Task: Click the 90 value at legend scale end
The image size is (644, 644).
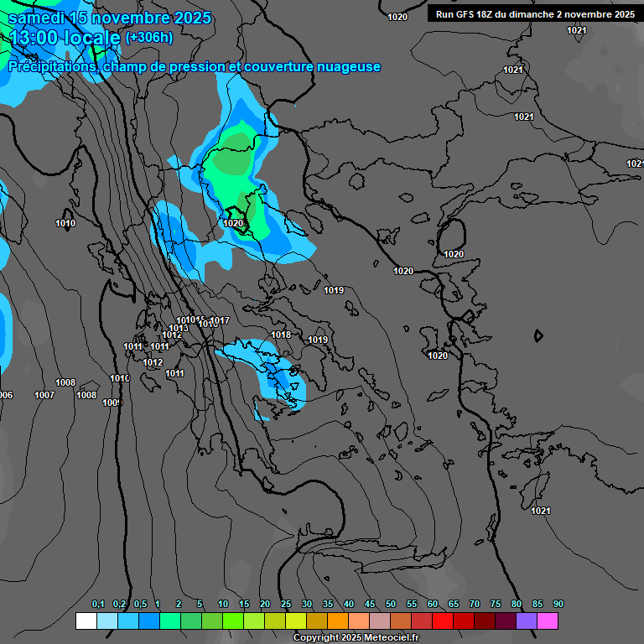Action: coord(558,605)
